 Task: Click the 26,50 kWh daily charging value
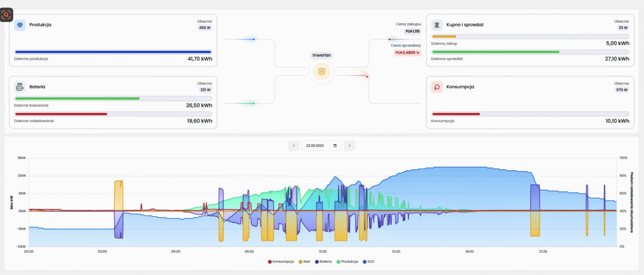coord(199,105)
